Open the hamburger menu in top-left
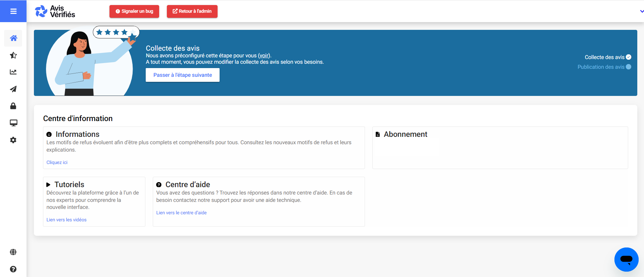Screen dimensions: 644x277 click(x=13, y=11)
